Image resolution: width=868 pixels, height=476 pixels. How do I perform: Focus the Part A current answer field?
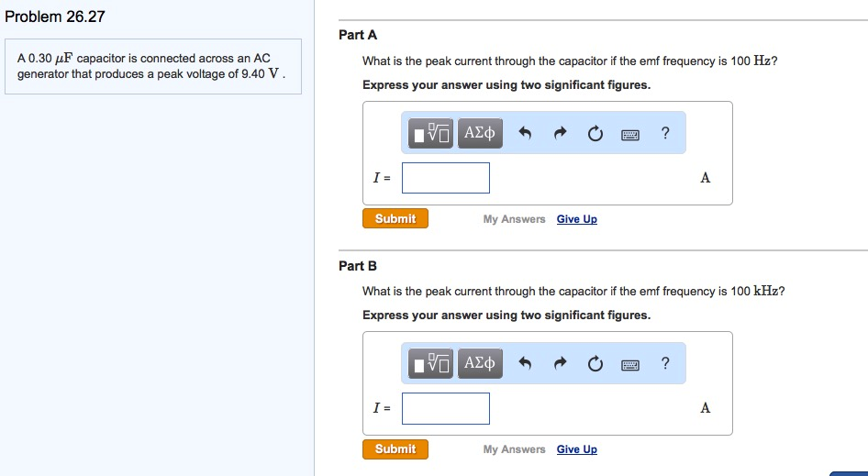coord(446,178)
